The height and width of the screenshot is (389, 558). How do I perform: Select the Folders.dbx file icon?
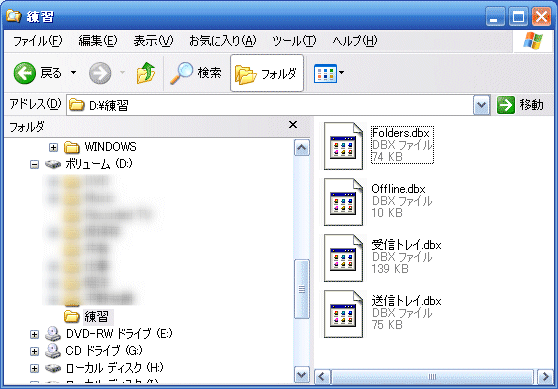[343, 146]
